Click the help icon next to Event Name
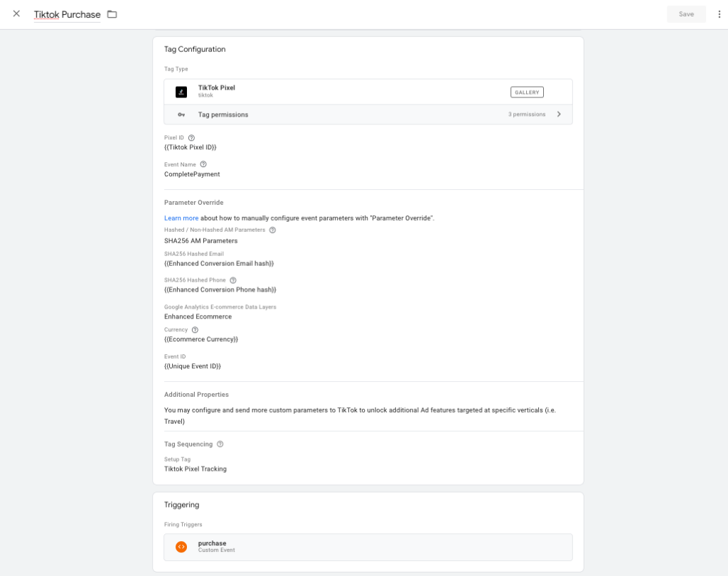 pos(203,164)
